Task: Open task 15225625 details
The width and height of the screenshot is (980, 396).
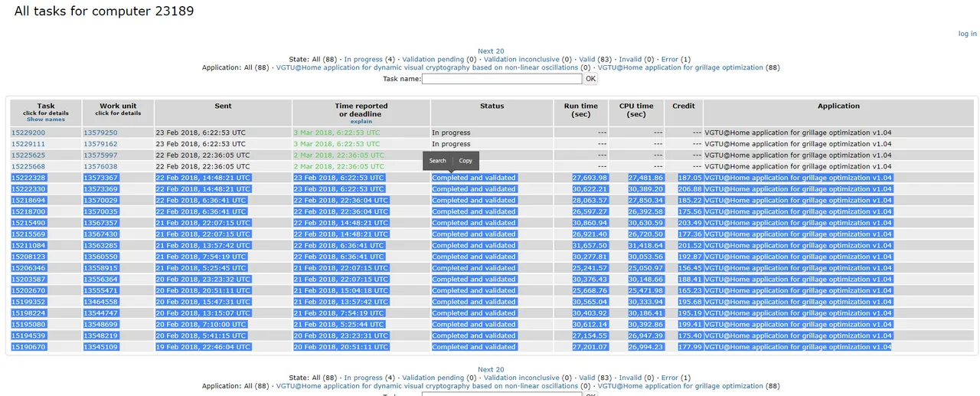Action: point(28,155)
